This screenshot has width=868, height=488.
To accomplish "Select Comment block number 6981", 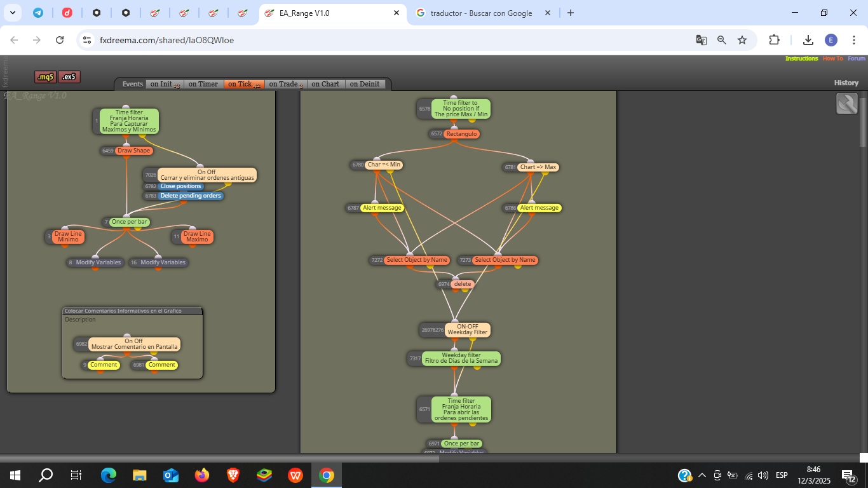I will pos(162,365).
